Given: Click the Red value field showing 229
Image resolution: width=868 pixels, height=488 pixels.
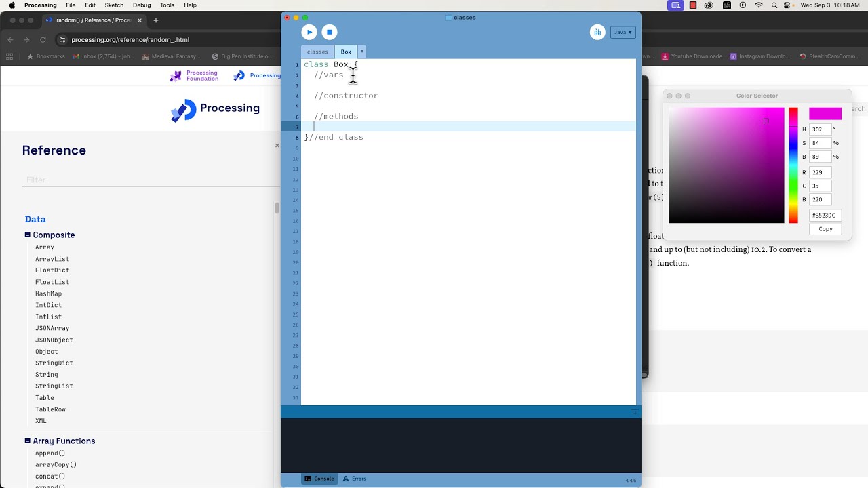Looking at the screenshot, I should click(821, 172).
